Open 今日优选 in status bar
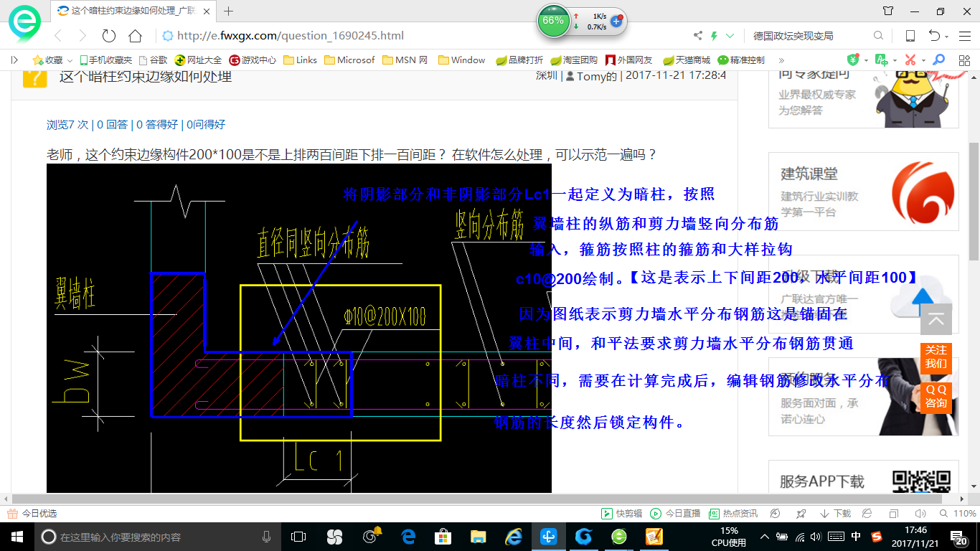Image resolution: width=980 pixels, height=551 pixels. point(32,514)
